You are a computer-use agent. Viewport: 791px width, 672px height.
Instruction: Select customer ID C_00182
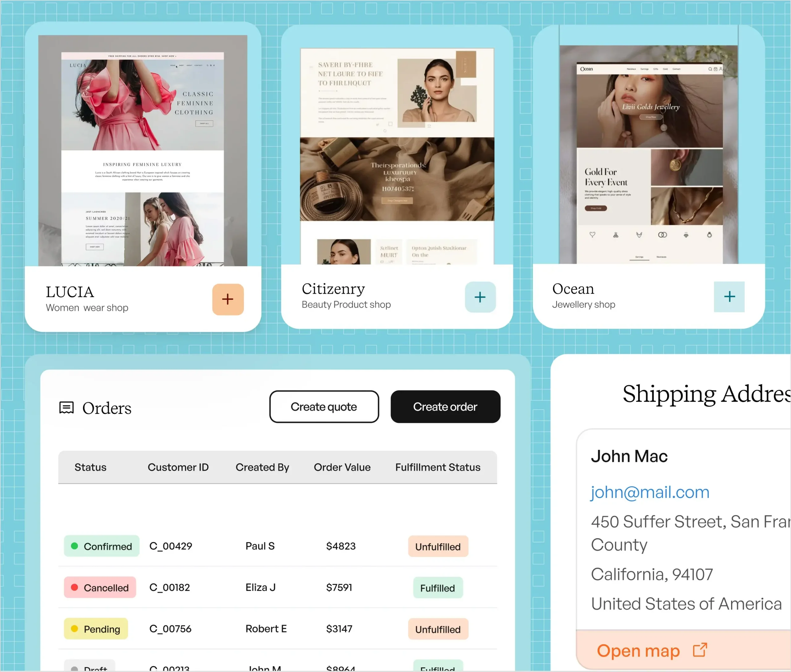pyautogui.click(x=169, y=587)
